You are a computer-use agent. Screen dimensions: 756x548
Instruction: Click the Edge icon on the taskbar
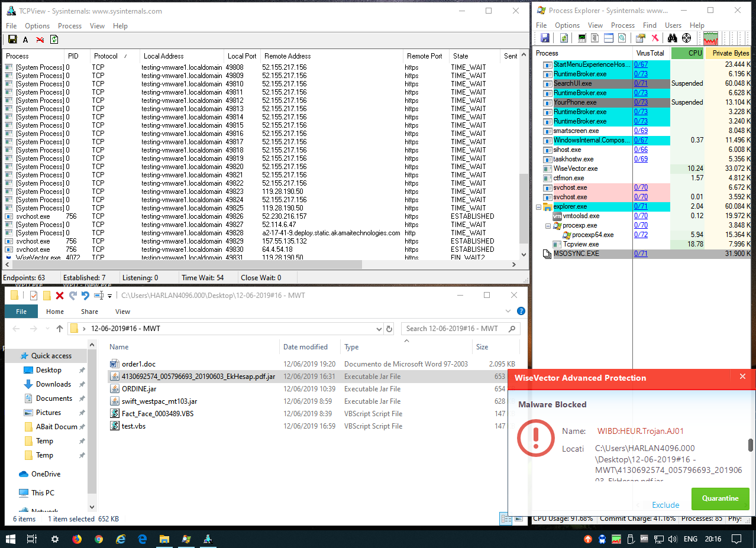(x=143, y=539)
